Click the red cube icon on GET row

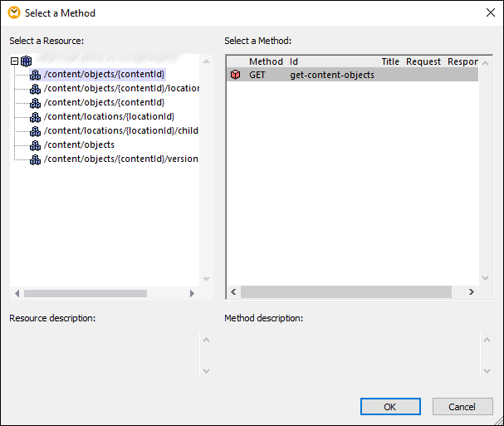tap(236, 75)
